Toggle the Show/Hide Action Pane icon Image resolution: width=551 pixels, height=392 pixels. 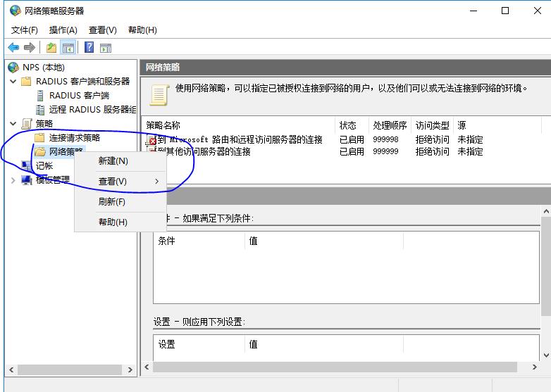point(106,48)
